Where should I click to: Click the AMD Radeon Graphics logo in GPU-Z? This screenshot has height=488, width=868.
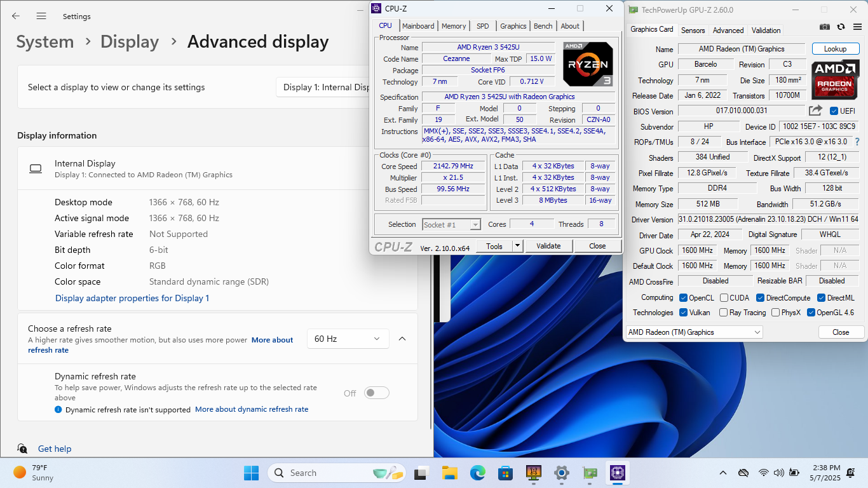pos(835,79)
